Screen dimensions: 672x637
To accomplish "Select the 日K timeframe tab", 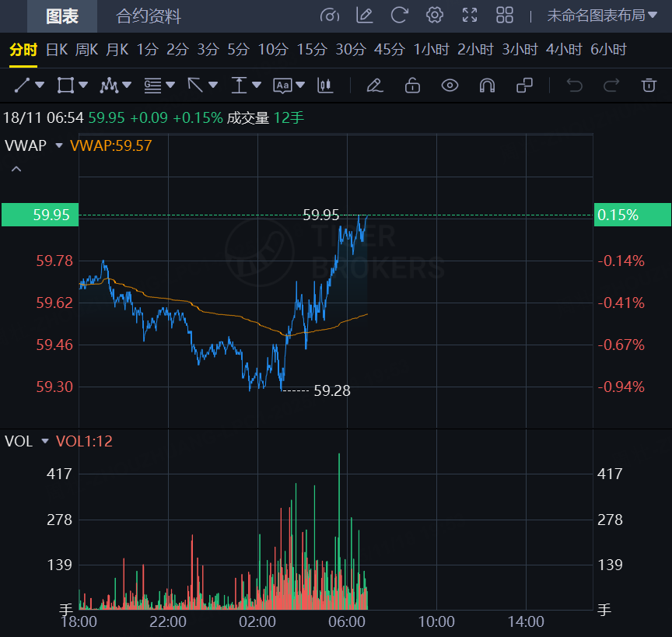I will pyautogui.click(x=57, y=50).
